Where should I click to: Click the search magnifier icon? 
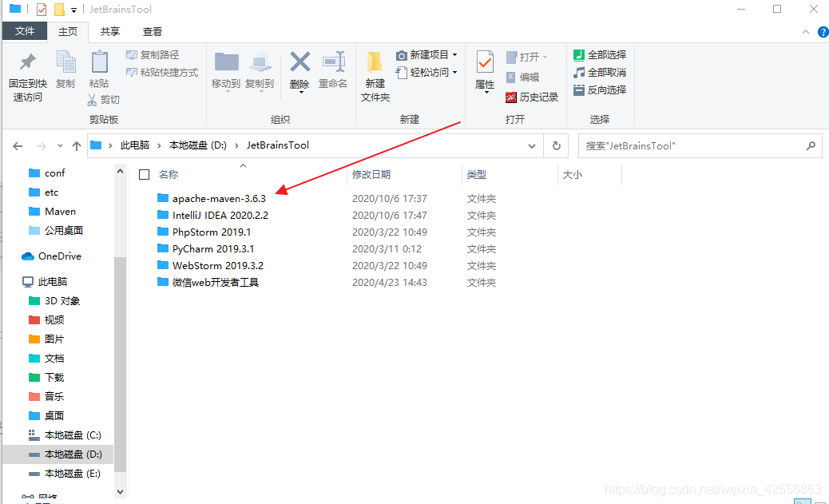(x=811, y=145)
